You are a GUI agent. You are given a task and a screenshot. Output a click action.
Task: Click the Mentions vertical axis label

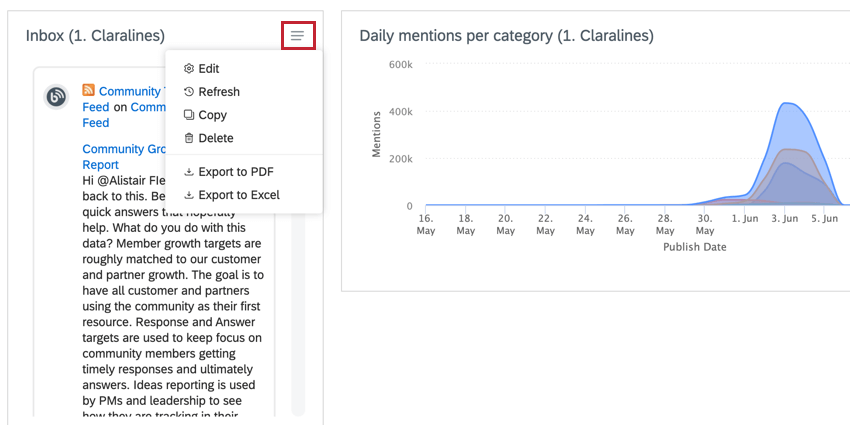(377, 134)
